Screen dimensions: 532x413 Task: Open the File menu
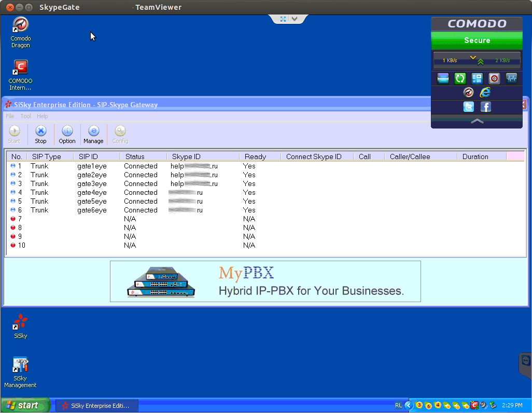click(x=10, y=116)
